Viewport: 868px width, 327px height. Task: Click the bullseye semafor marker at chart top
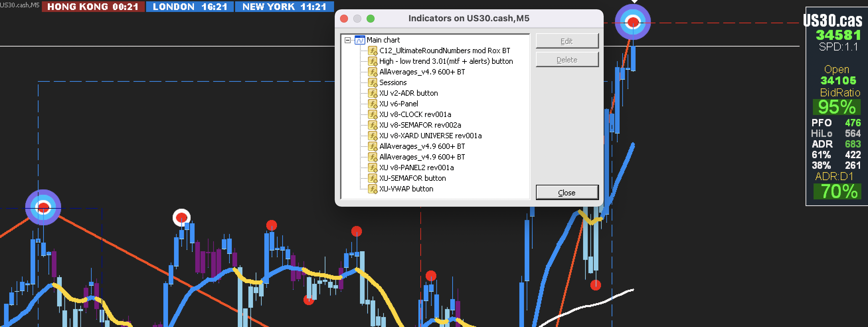[x=633, y=22]
